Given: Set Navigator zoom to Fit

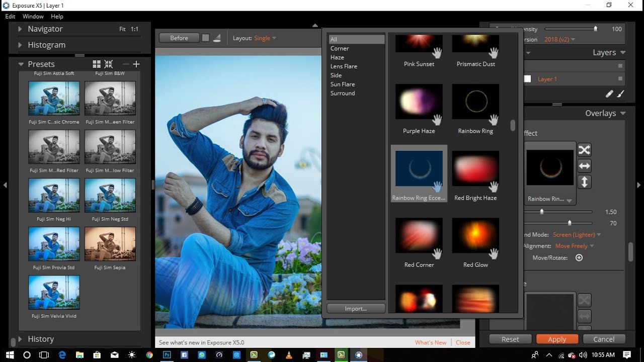Looking at the screenshot, I should click(x=122, y=29).
